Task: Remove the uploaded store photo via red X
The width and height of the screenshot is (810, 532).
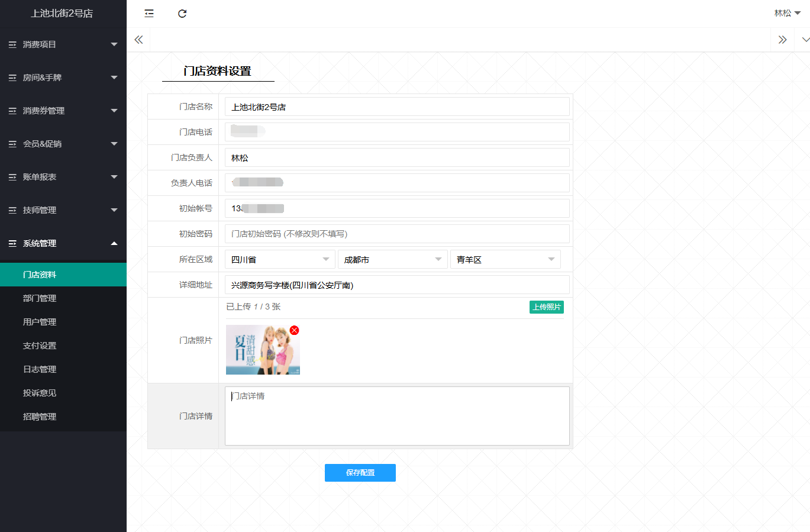Action: coord(294,330)
